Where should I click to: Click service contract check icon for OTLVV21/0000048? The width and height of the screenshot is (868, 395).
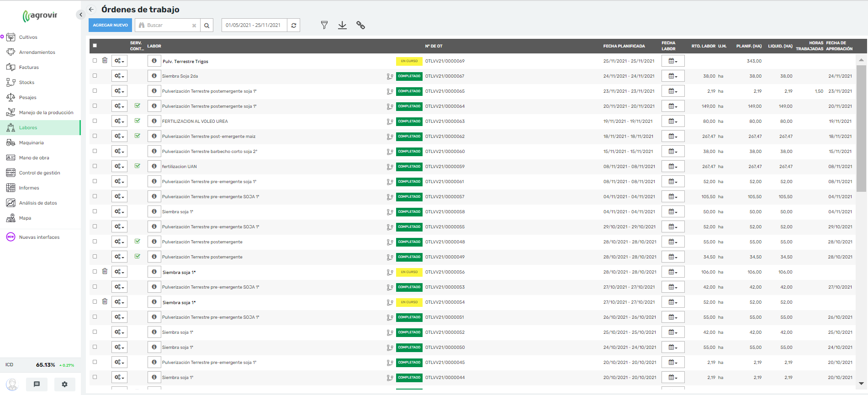coord(138,241)
